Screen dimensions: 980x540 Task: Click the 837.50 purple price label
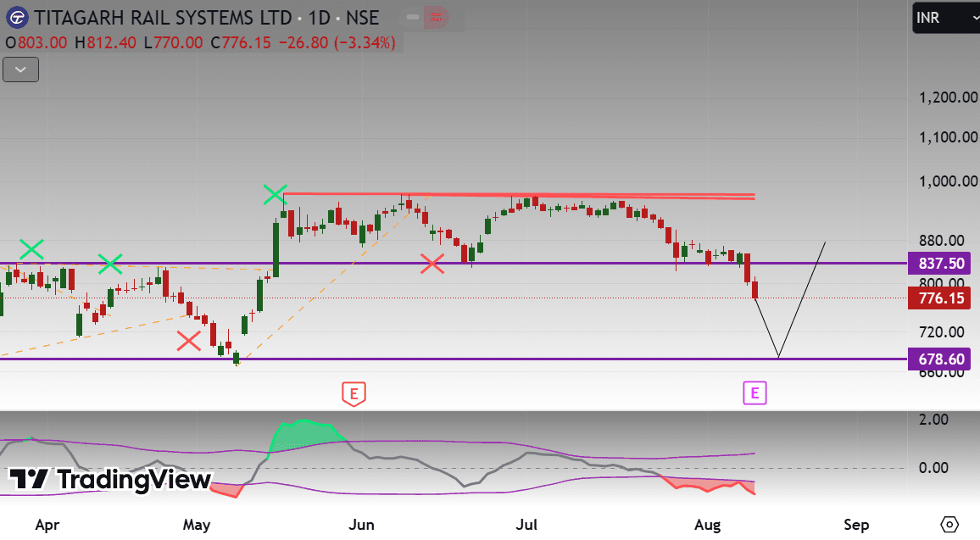[x=939, y=263]
